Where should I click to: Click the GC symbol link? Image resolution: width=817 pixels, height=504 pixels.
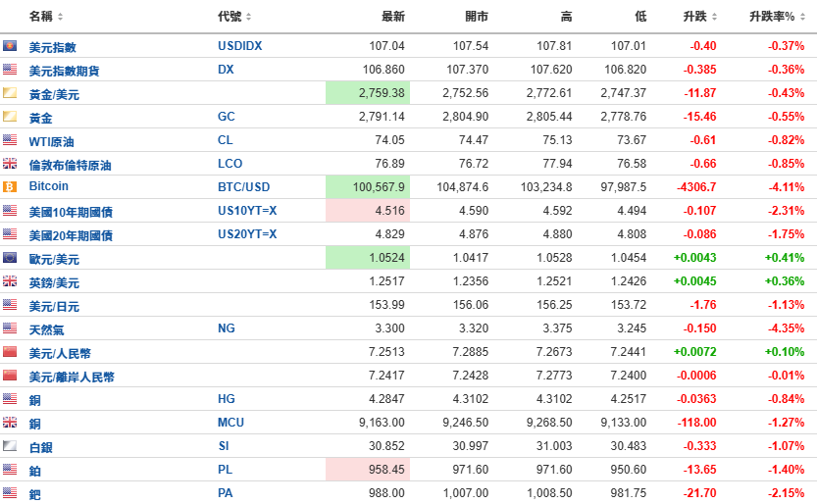tap(227, 116)
